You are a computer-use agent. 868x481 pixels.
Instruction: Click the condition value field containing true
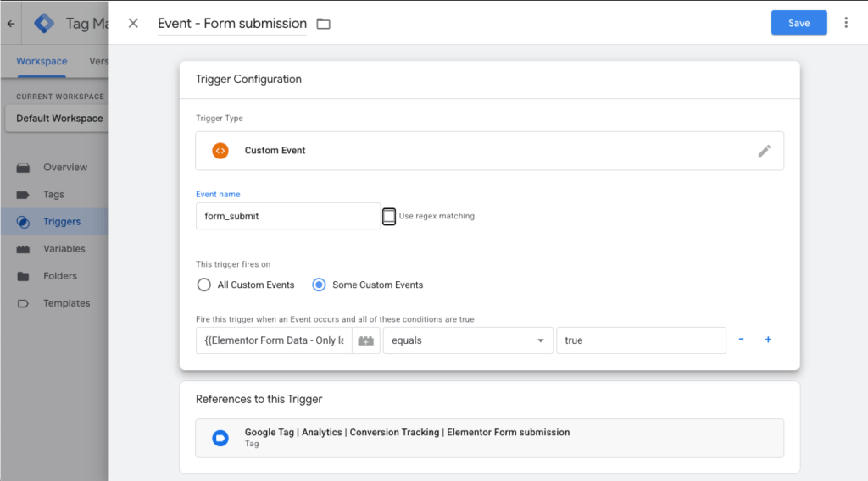pos(641,340)
